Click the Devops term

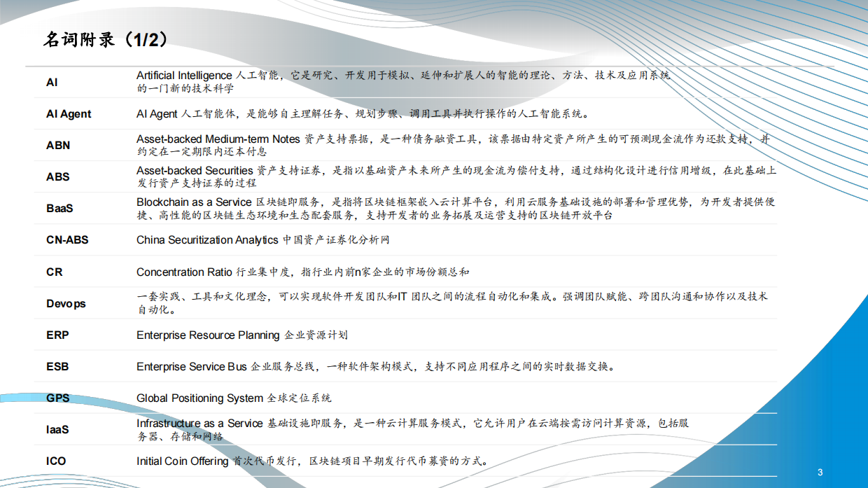coord(66,304)
